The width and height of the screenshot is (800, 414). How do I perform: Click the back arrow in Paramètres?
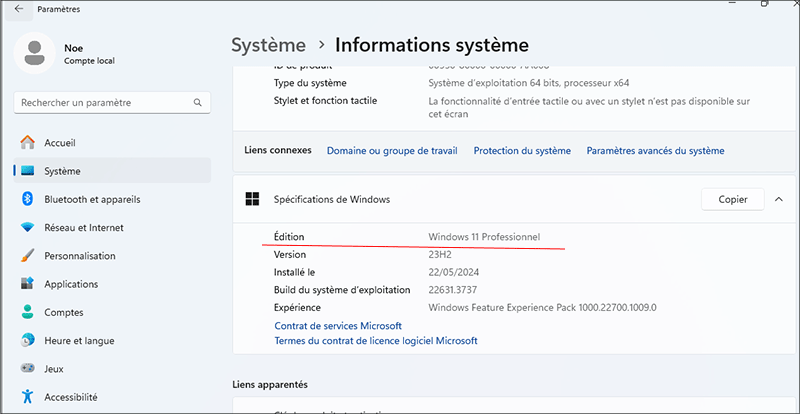point(19,9)
